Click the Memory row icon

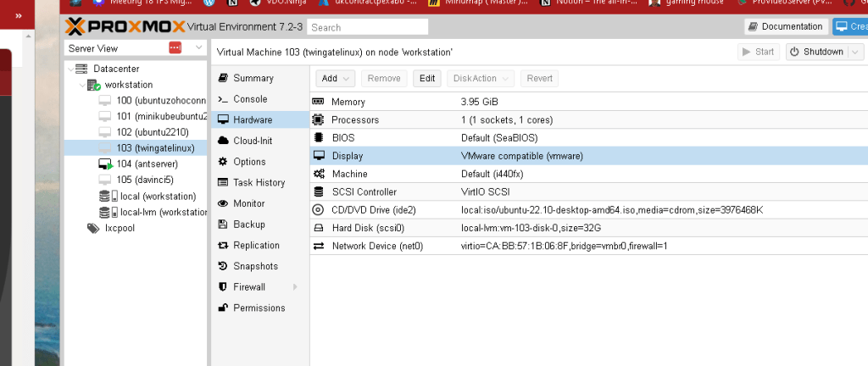[319, 102]
